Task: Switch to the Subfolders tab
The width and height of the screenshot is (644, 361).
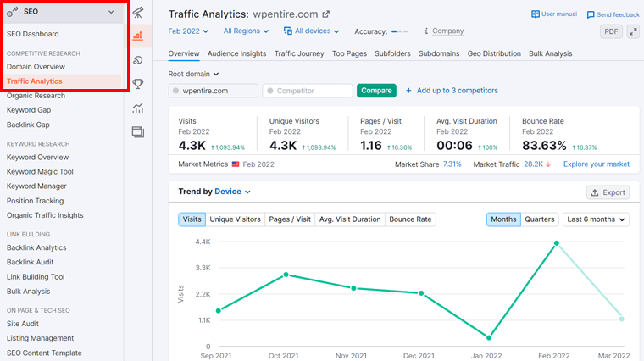Action: coord(392,53)
